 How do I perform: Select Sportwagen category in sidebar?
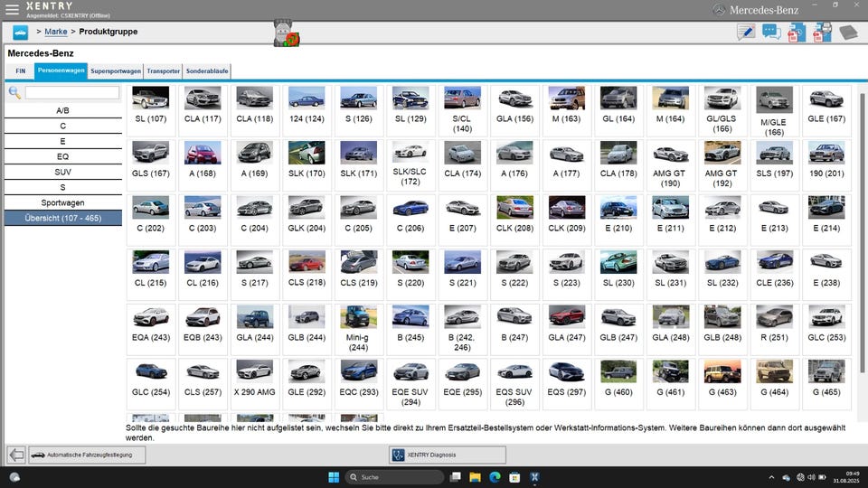click(x=63, y=202)
